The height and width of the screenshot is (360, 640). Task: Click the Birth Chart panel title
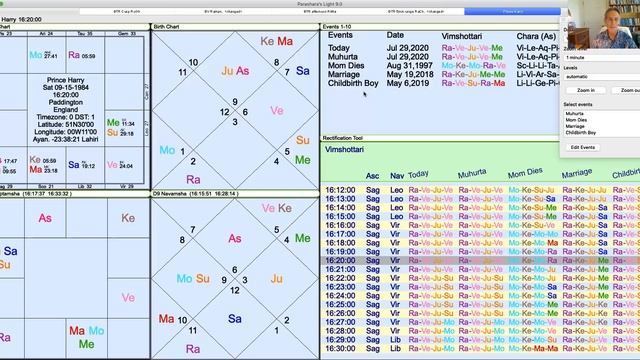(166, 27)
